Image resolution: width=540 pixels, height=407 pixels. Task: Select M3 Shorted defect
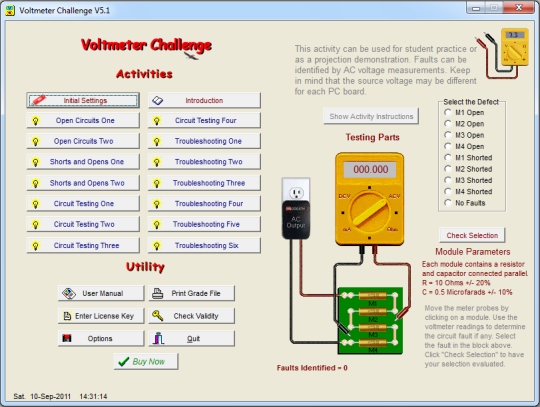(x=448, y=180)
